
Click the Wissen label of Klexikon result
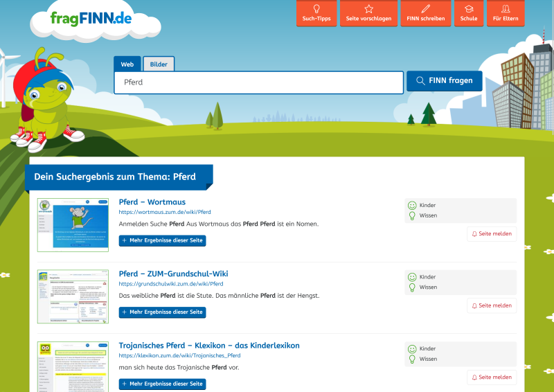(x=428, y=359)
